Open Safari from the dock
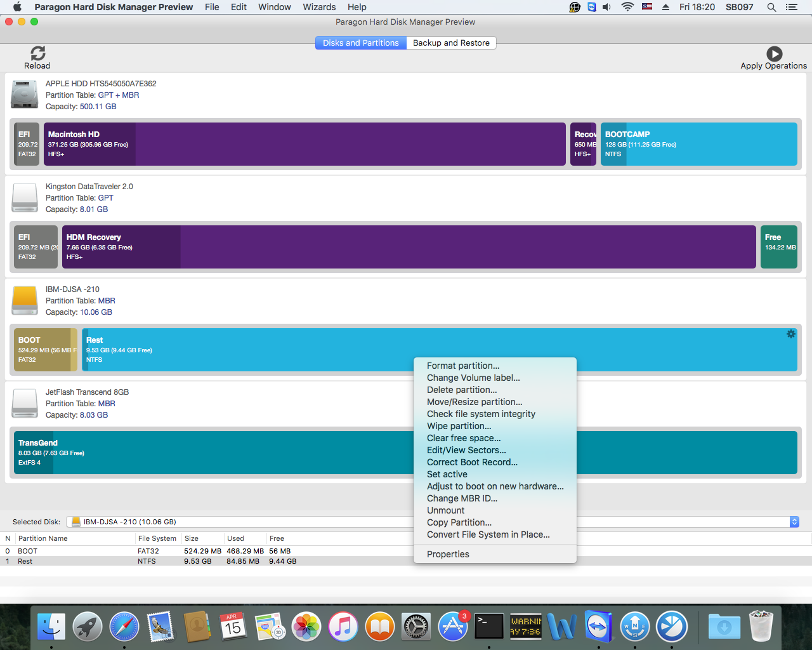812x650 pixels. pyautogui.click(x=124, y=627)
